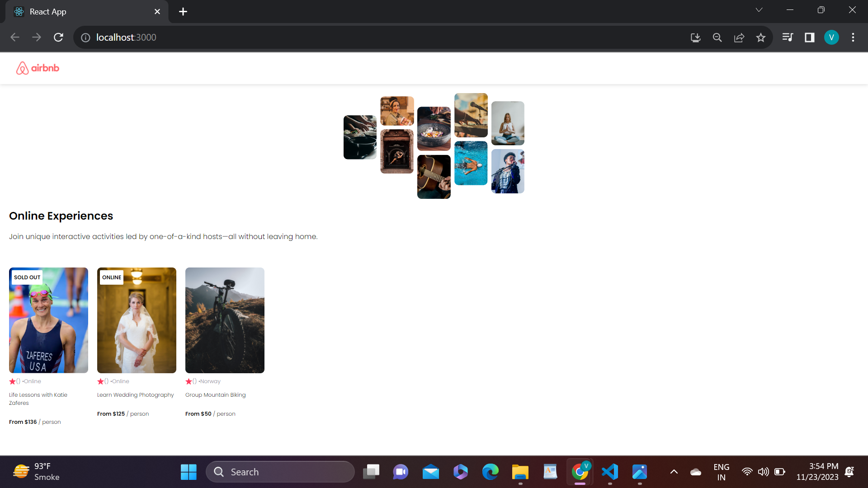Select the React App browser tab
The height and width of the screenshot is (488, 868).
81,11
